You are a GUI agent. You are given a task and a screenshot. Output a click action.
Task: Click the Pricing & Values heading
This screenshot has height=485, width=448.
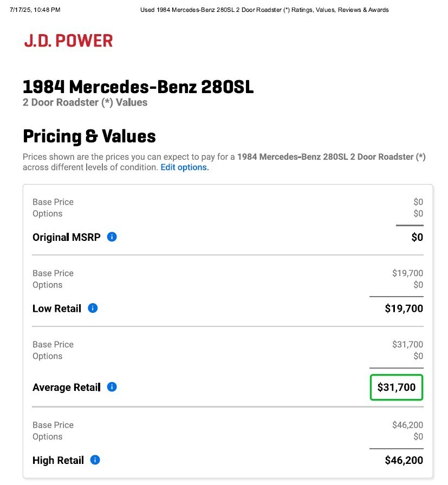click(x=89, y=136)
